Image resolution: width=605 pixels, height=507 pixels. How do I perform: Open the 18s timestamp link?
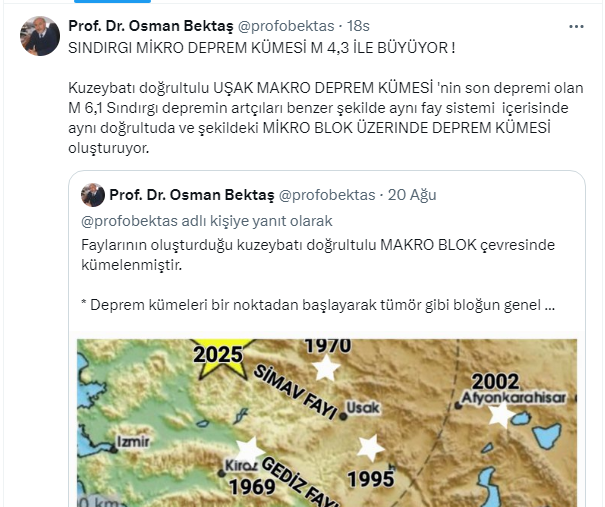pyautogui.click(x=358, y=26)
